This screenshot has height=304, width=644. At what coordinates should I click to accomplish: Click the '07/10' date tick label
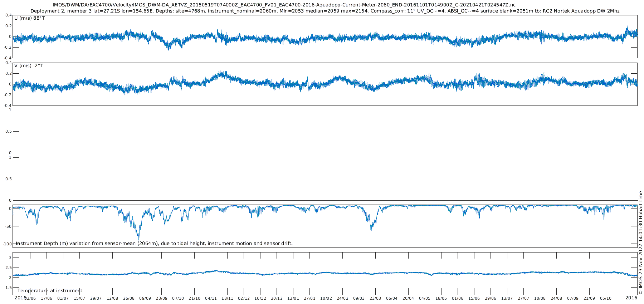tap(178, 298)
